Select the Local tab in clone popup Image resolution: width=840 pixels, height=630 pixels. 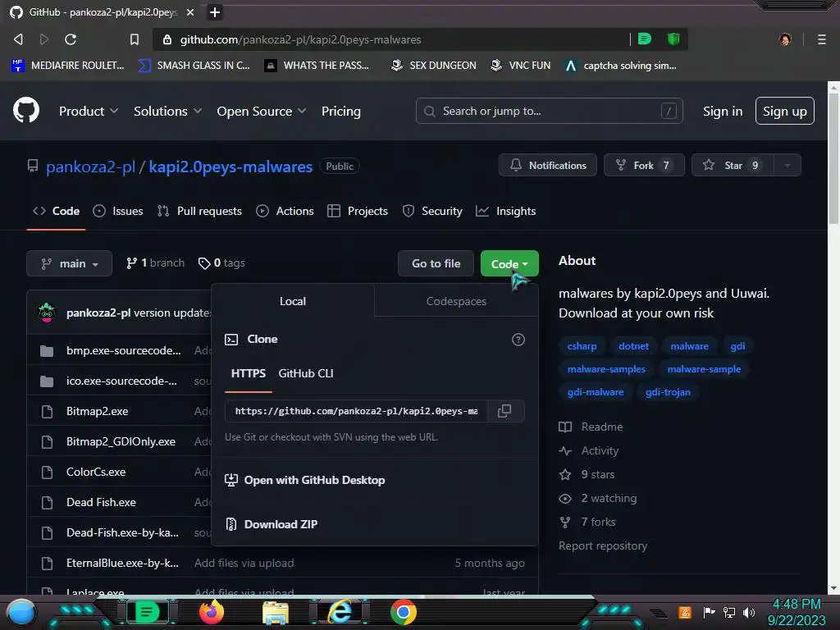click(x=293, y=301)
